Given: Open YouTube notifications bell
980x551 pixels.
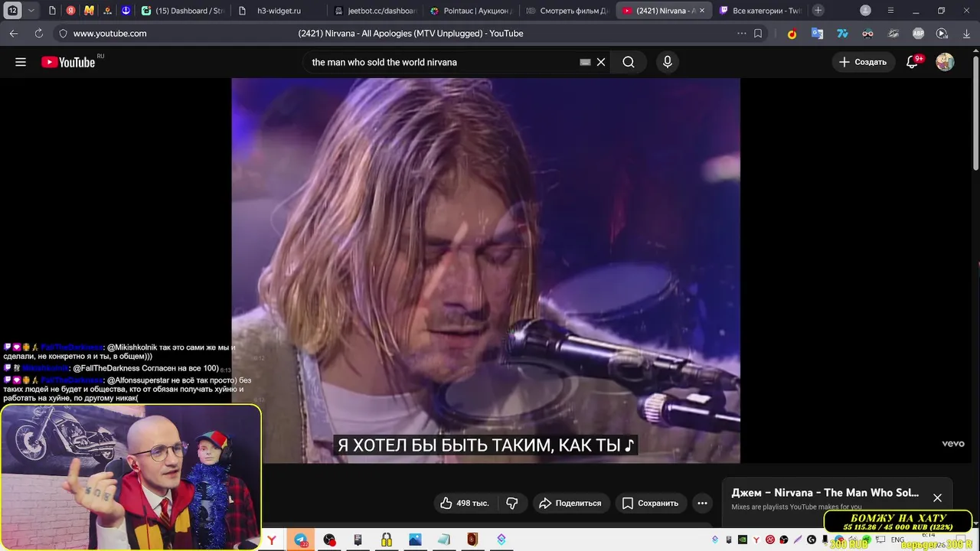Looking at the screenshot, I should click(x=912, y=62).
